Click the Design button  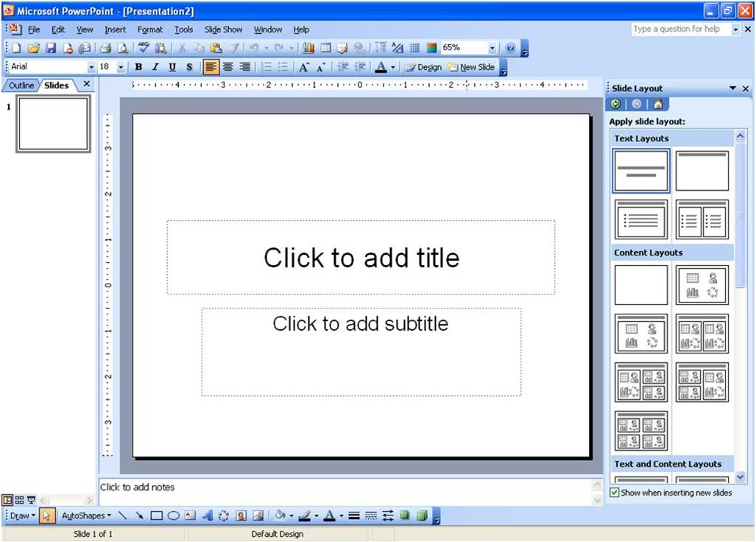coord(423,67)
